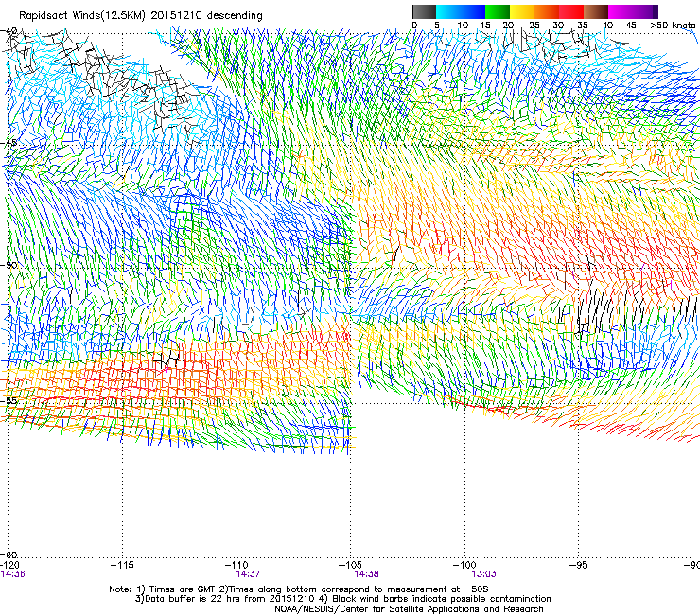Click the dark purple 45-50 knots legend swatch

pyautogui.click(x=645, y=11)
